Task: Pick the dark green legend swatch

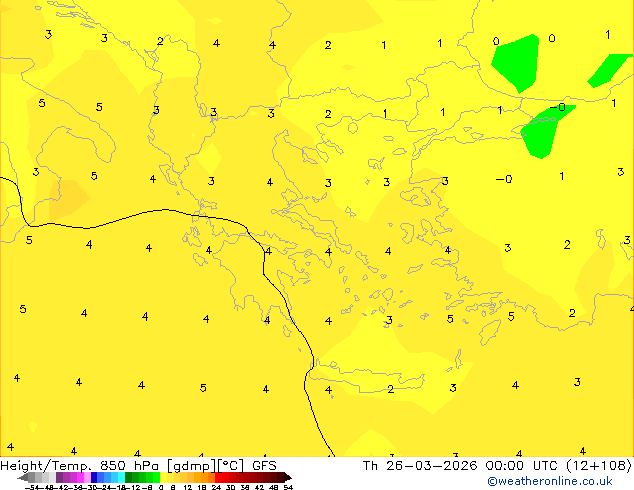Action: pos(129,477)
